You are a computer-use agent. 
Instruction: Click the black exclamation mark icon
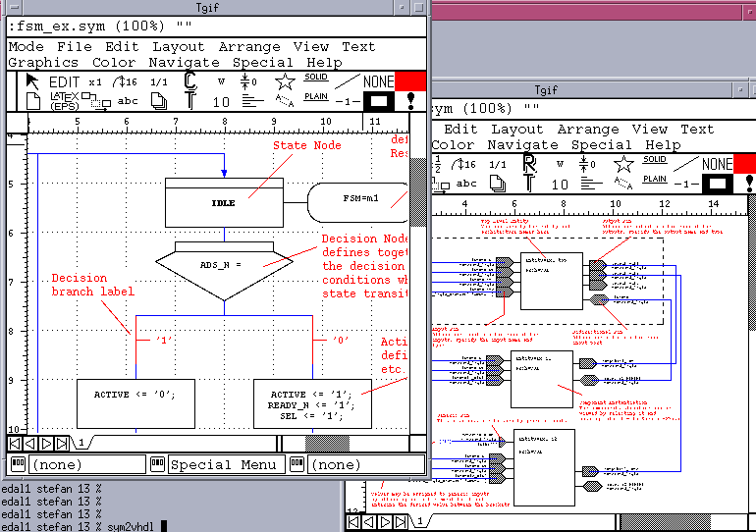point(410,100)
